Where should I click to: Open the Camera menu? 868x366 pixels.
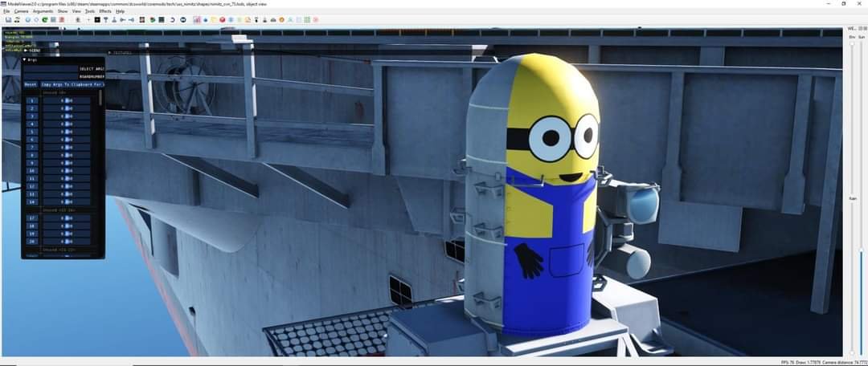coord(21,11)
